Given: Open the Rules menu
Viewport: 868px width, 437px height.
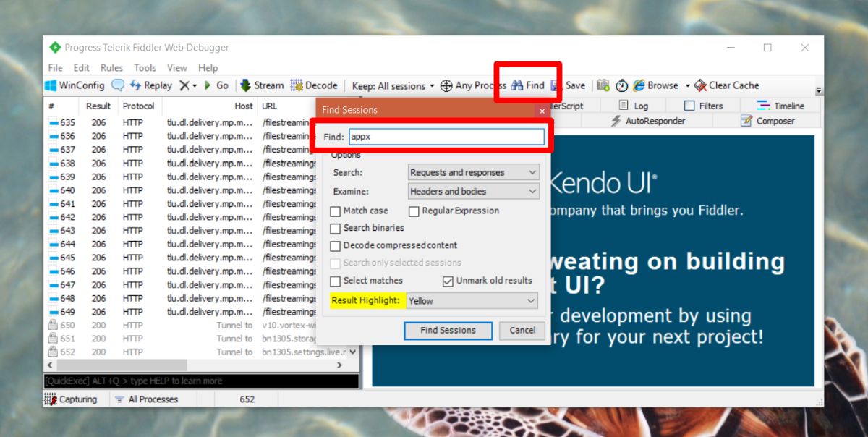Looking at the screenshot, I should (x=111, y=68).
